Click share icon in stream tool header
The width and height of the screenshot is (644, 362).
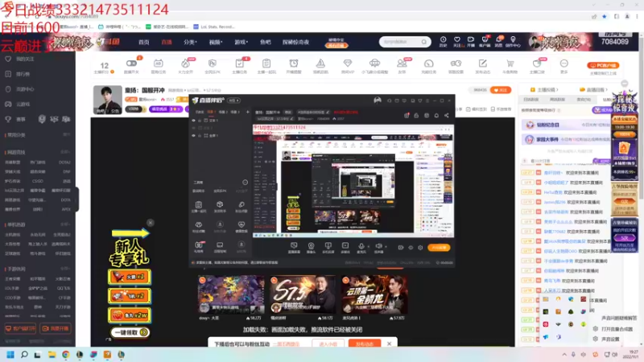tap(447, 116)
